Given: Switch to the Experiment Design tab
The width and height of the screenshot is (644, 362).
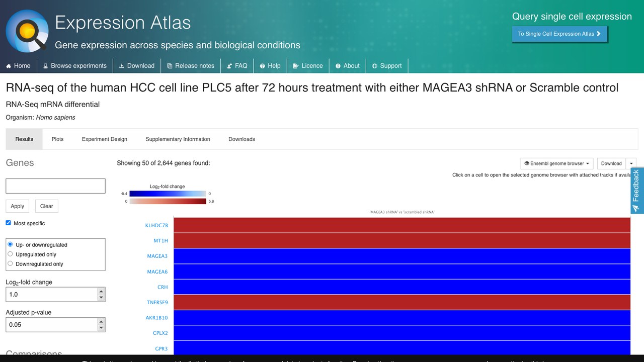Looking at the screenshot, I should pos(105,139).
